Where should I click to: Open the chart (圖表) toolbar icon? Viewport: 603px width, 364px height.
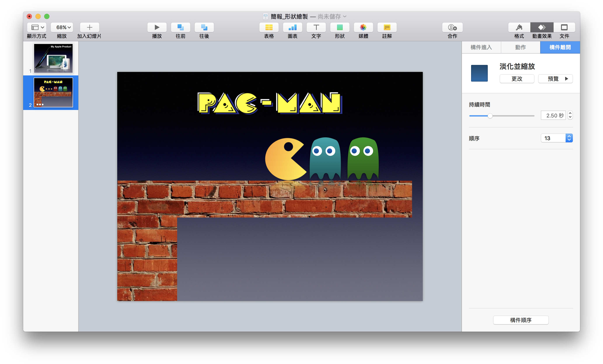click(x=292, y=27)
